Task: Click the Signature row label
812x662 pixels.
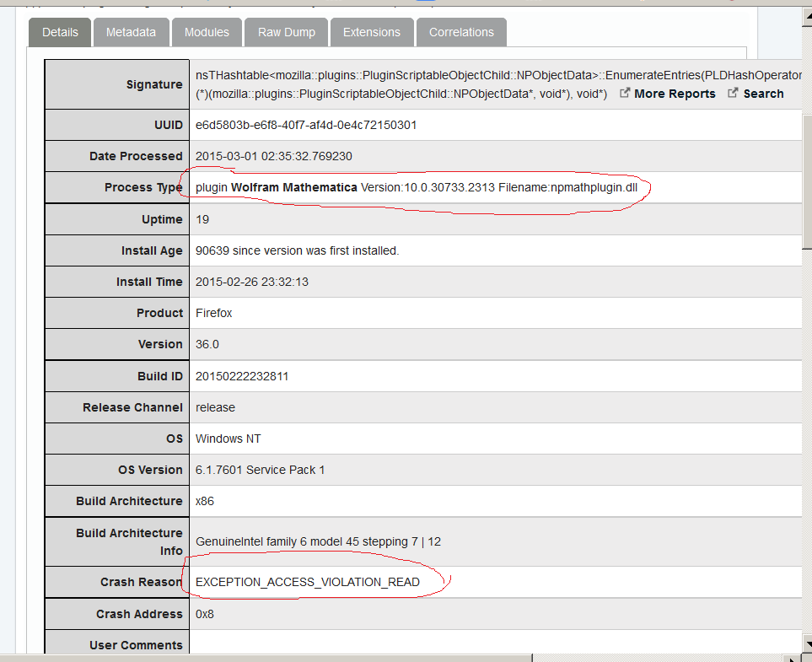Action: [154, 84]
